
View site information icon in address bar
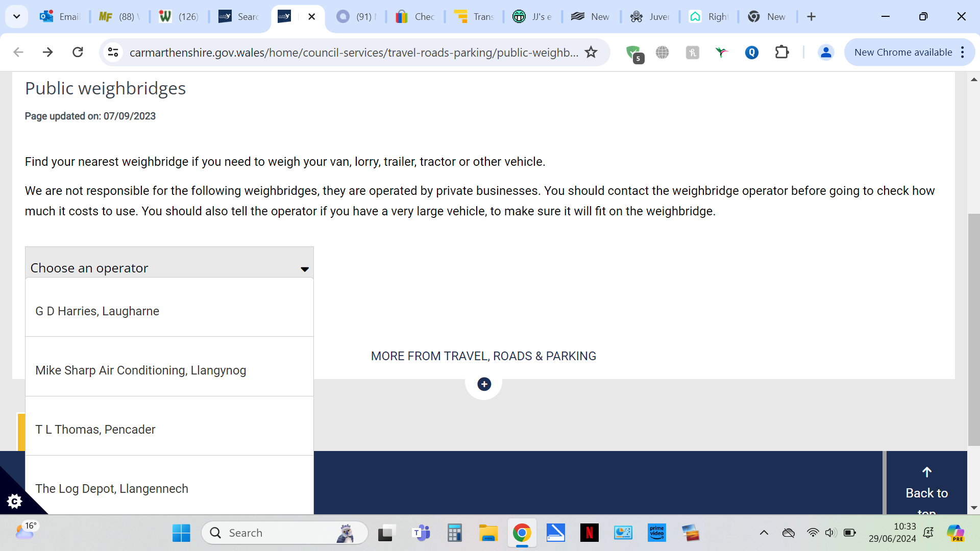(x=113, y=52)
